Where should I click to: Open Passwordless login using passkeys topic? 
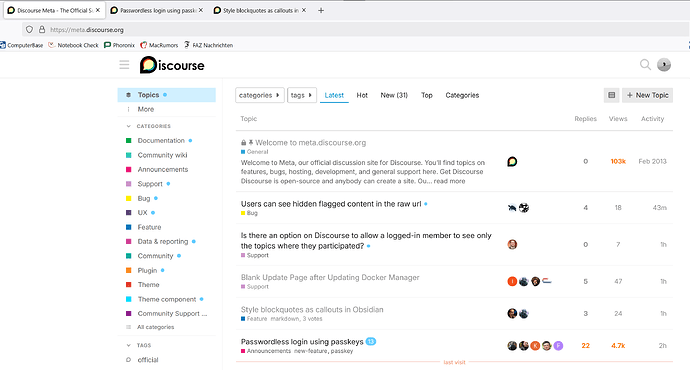click(x=302, y=341)
